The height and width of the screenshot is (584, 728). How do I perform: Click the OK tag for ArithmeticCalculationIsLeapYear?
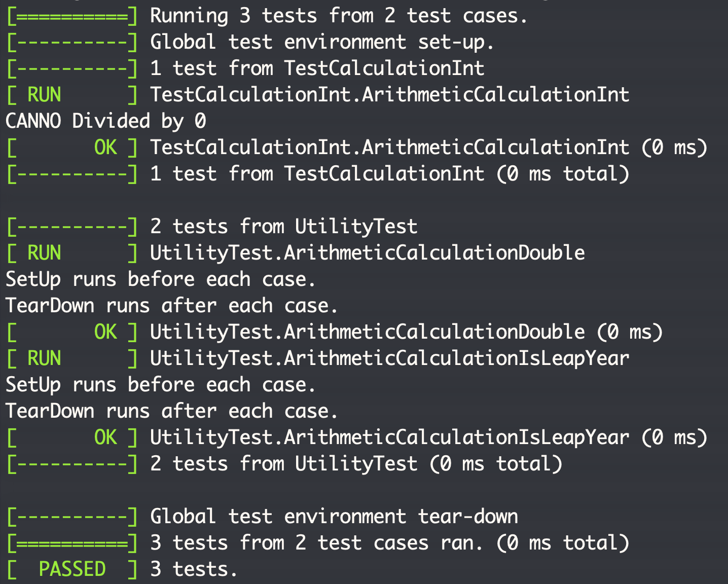(x=105, y=437)
